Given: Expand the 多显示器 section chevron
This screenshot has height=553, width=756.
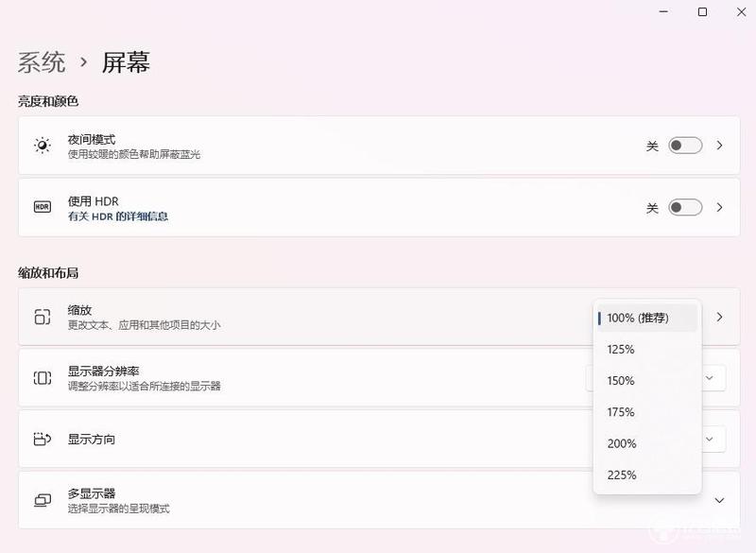Looking at the screenshot, I should (x=719, y=500).
